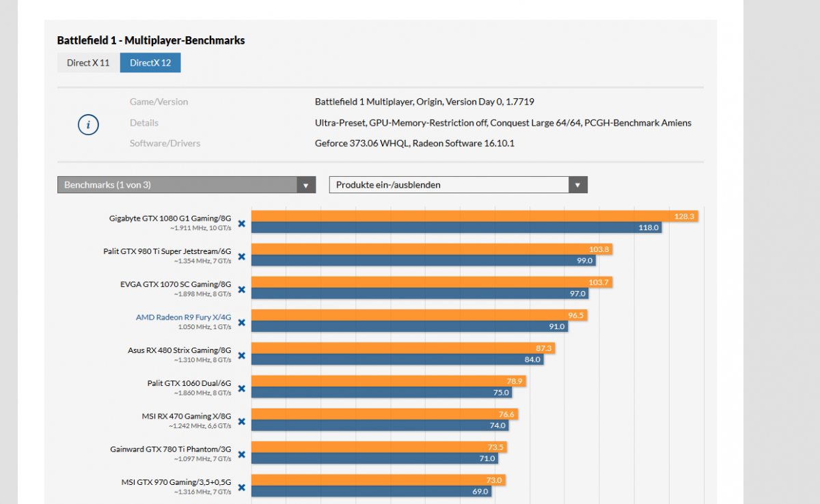Click the info circle icon
This screenshot has height=504, width=820.
click(88, 125)
